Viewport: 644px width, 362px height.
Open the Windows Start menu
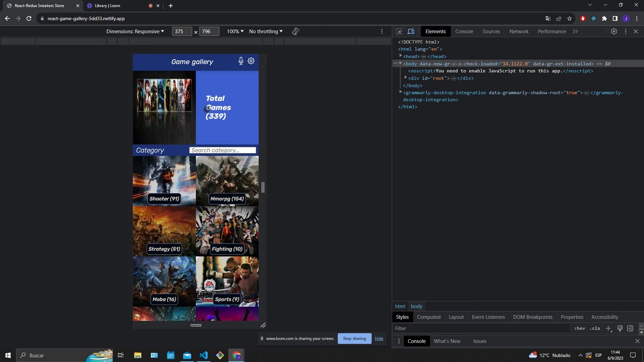(x=8, y=355)
